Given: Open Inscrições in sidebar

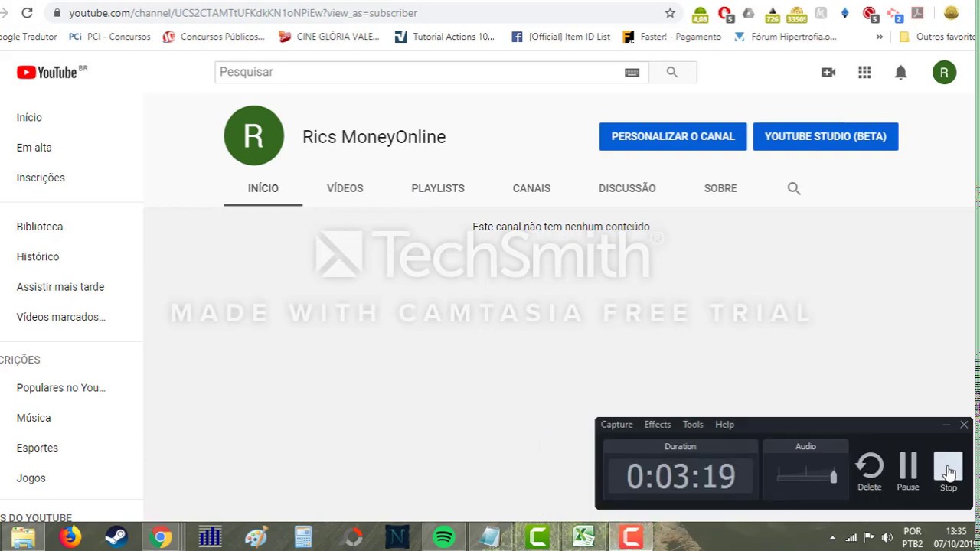Looking at the screenshot, I should 41,178.
